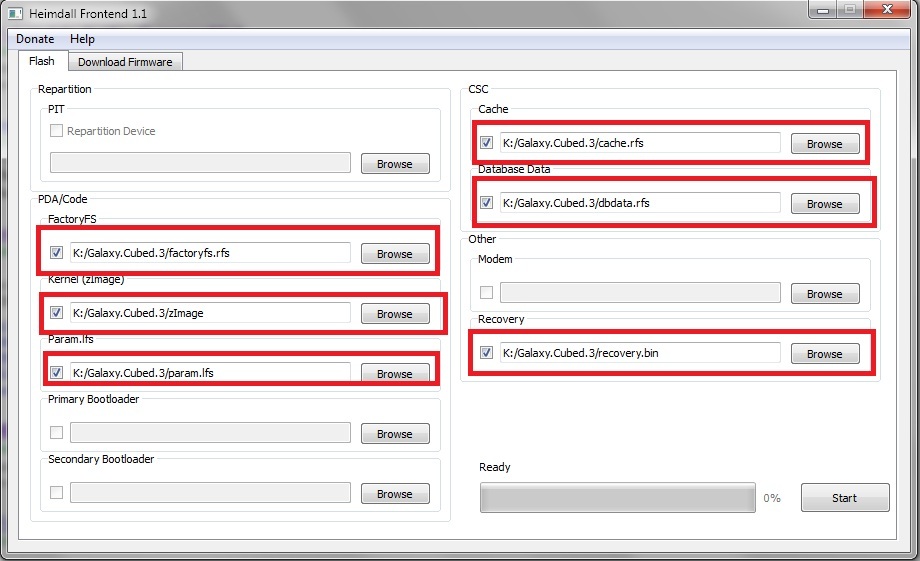This screenshot has width=920, height=561.
Task: Uncheck the Cache file checkbox
Action: coord(487,143)
